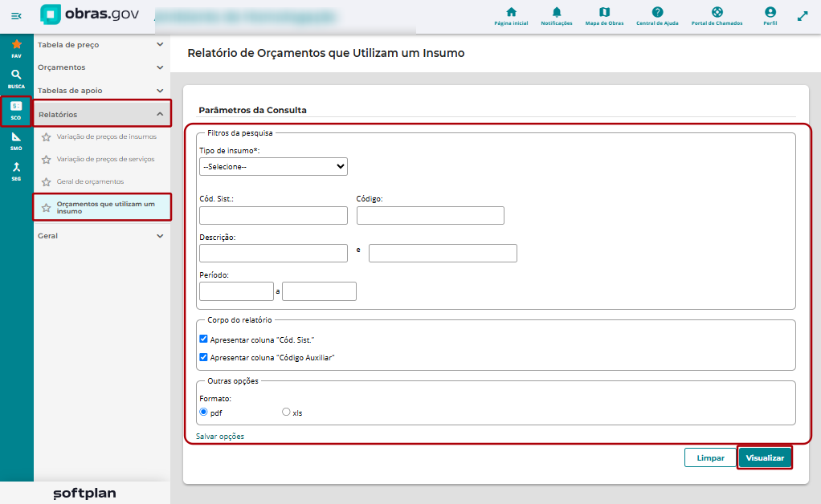Click the softplan logo in footer
This screenshot has width=821, height=504.
click(x=85, y=493)
